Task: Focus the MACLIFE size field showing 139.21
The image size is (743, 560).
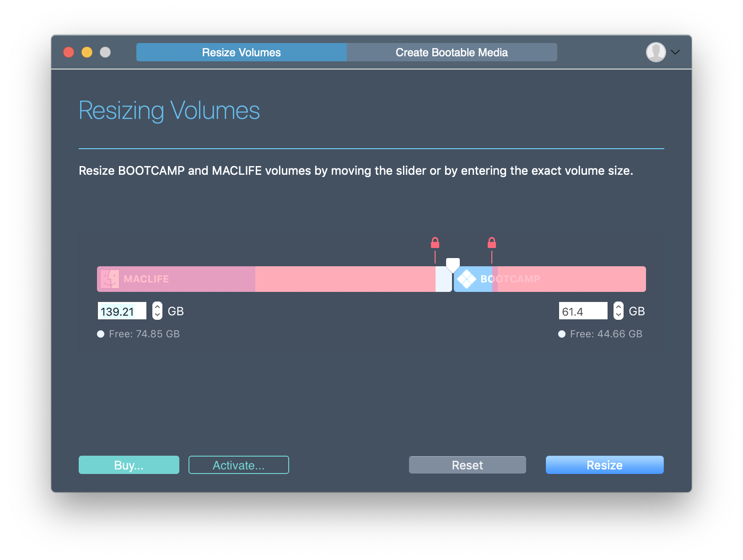Action: (x=122, y=311)
